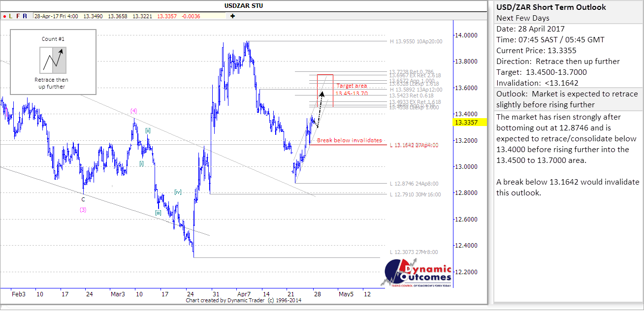
Task: Click the Invalidation: <13.1642 line
Action: (537, 83)
